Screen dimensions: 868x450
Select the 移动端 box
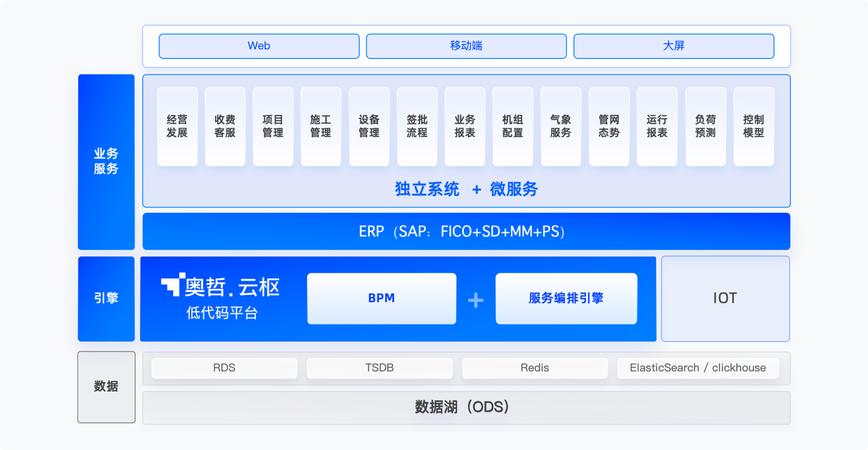[x=466, y=46]
